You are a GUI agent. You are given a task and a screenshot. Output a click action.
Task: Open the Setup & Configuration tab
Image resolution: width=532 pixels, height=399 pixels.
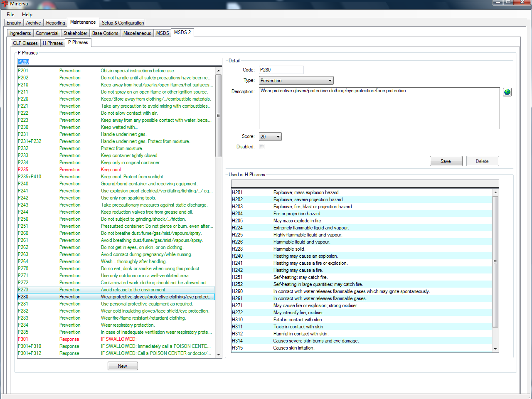[x=123, y=23]
